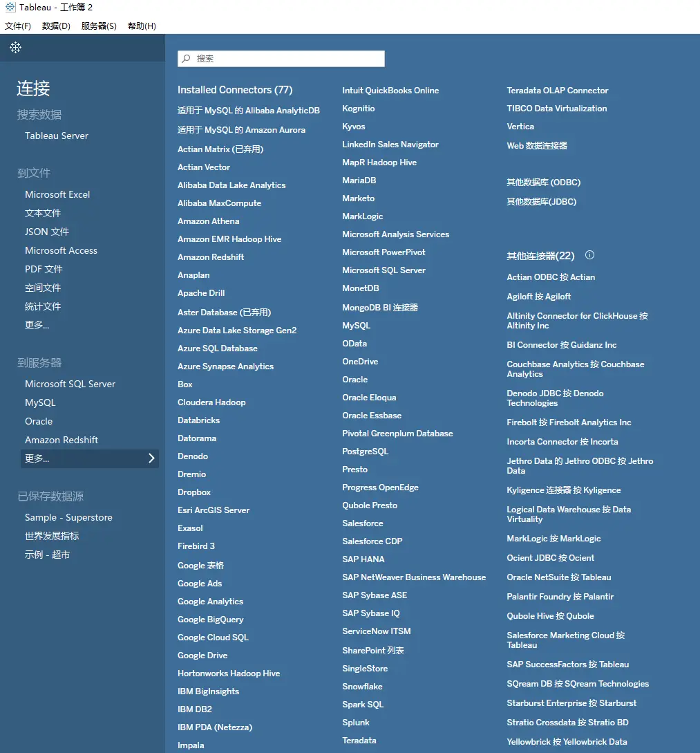Select Microsoft Analysis Services connector
Screen dimensions: 700x753
point(396,234)
